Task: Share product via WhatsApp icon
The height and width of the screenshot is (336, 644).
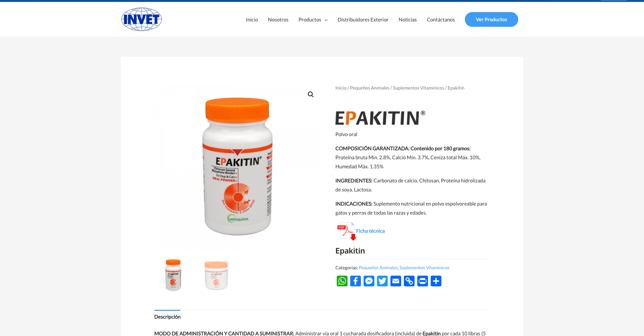Action: pos(342,281)
